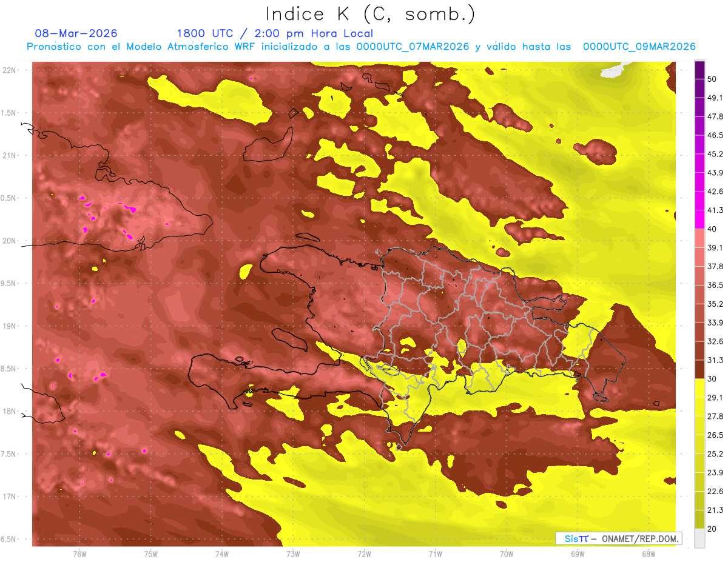Click the legend value "45.2"
728x562 pixels.
(x=715, y=154)
